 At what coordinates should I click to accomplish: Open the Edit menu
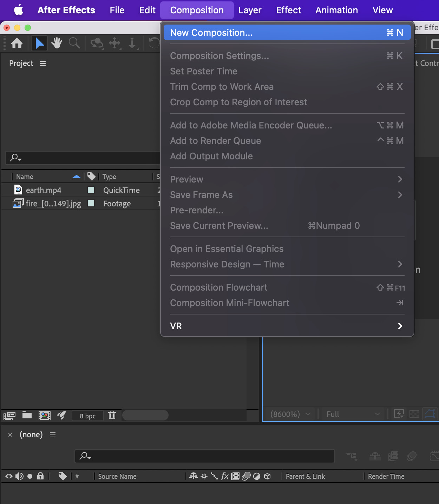point(148,10)
